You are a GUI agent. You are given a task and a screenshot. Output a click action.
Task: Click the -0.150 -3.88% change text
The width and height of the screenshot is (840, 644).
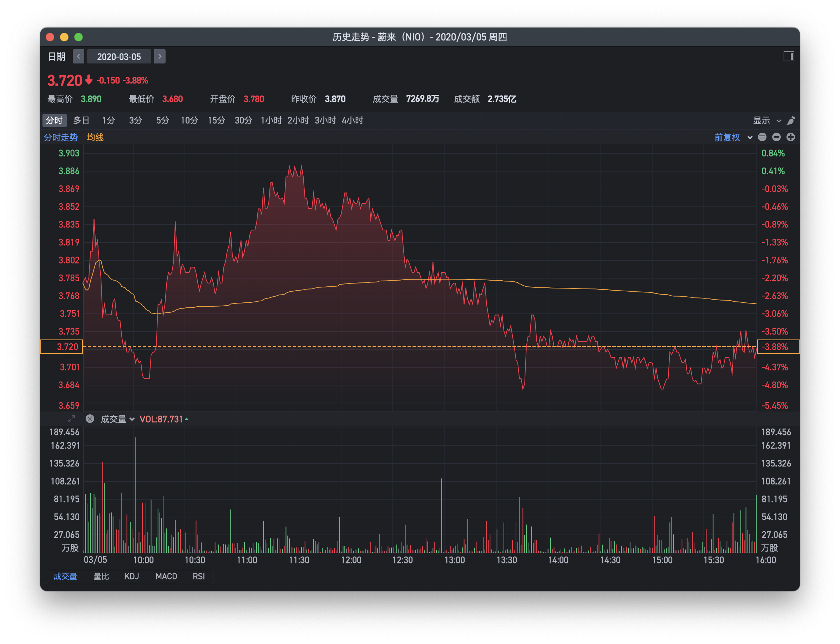[122, 81]
